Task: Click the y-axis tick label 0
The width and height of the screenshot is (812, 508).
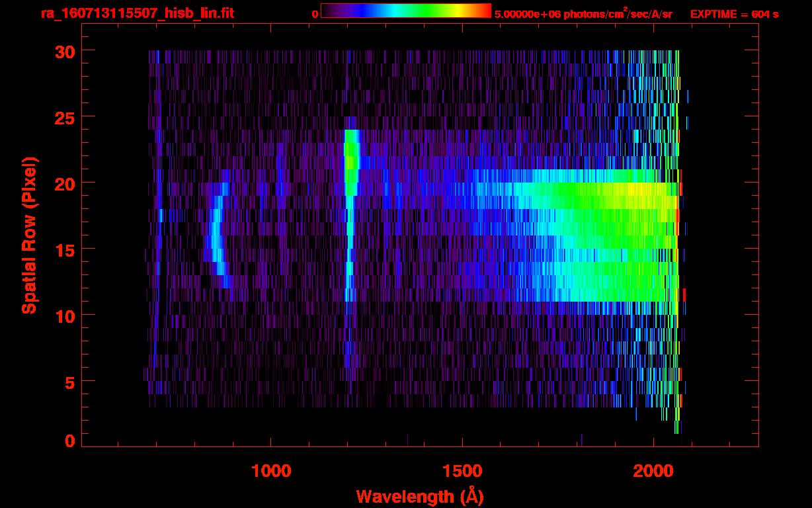Action: click(70, 441)
